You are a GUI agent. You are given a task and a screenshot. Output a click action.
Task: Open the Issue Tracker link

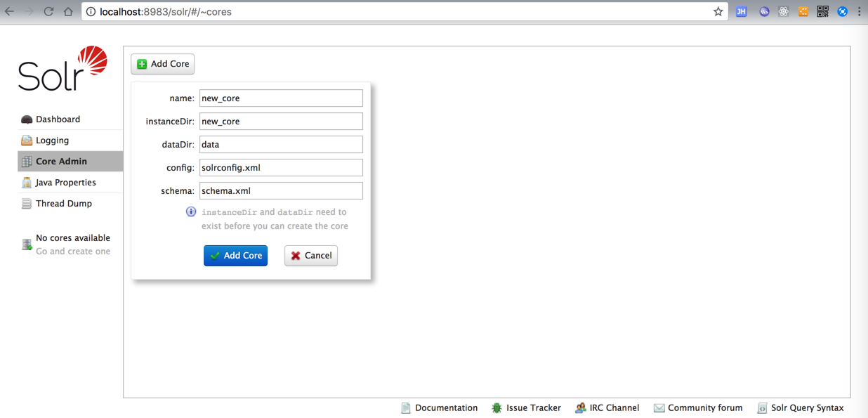click(x=534, y=408)
